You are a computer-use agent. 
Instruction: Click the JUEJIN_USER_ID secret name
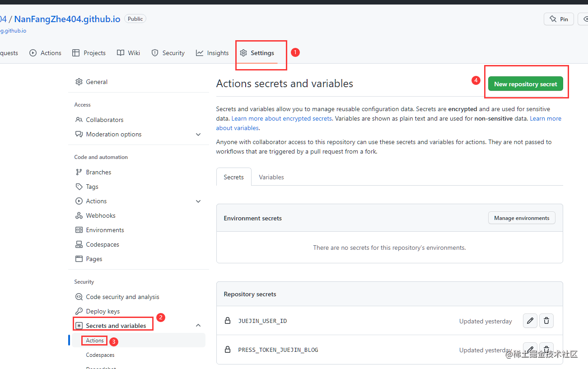pyautogui.click(x=262, y=321)
